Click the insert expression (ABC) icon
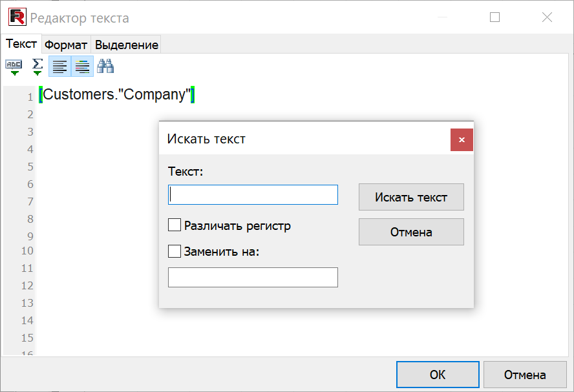 point(14,67)
